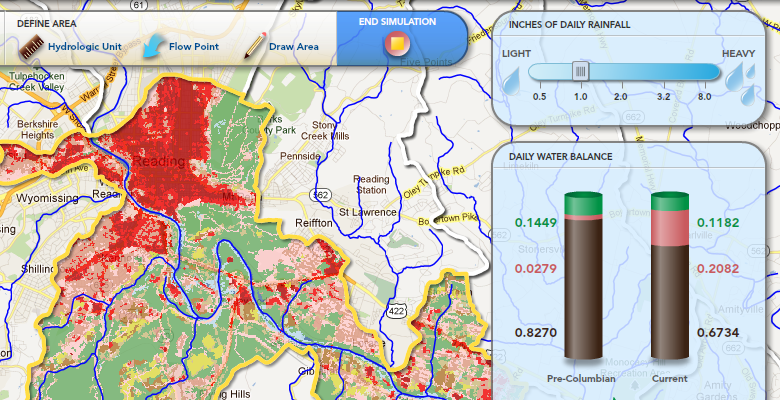Click the Reading Station map label
The height and width of the screenshot is (400, 780).
tap(371, 184)
